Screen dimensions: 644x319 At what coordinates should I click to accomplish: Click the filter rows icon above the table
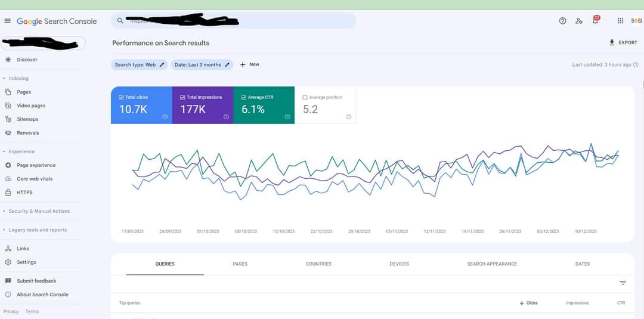pyautogui.click(x=623, y=283)
